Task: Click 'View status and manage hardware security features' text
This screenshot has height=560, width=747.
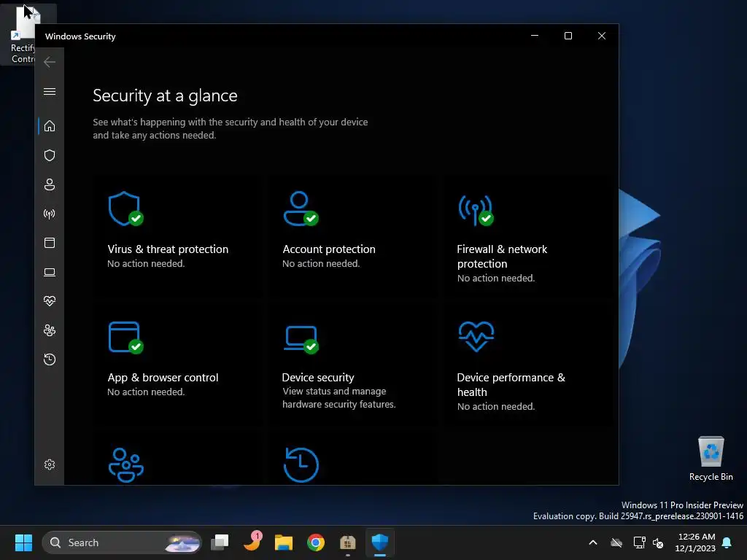Action: point(338,397)
